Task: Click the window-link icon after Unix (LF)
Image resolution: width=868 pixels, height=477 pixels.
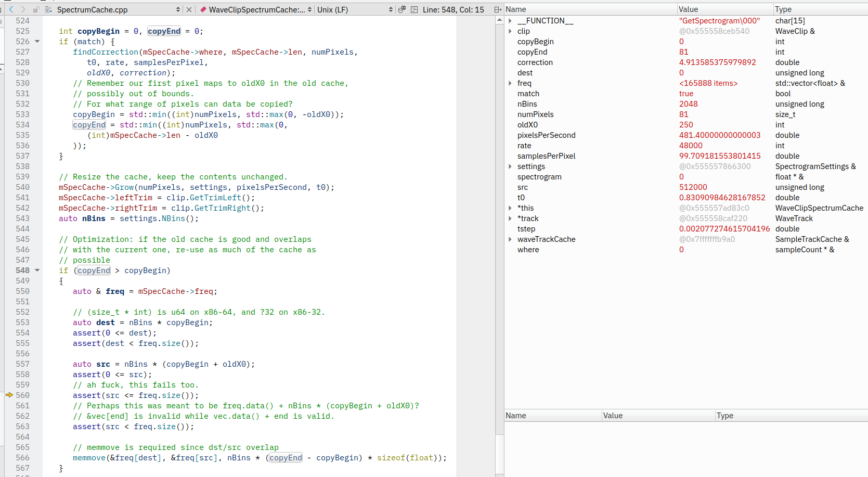Action: (403, 9)
